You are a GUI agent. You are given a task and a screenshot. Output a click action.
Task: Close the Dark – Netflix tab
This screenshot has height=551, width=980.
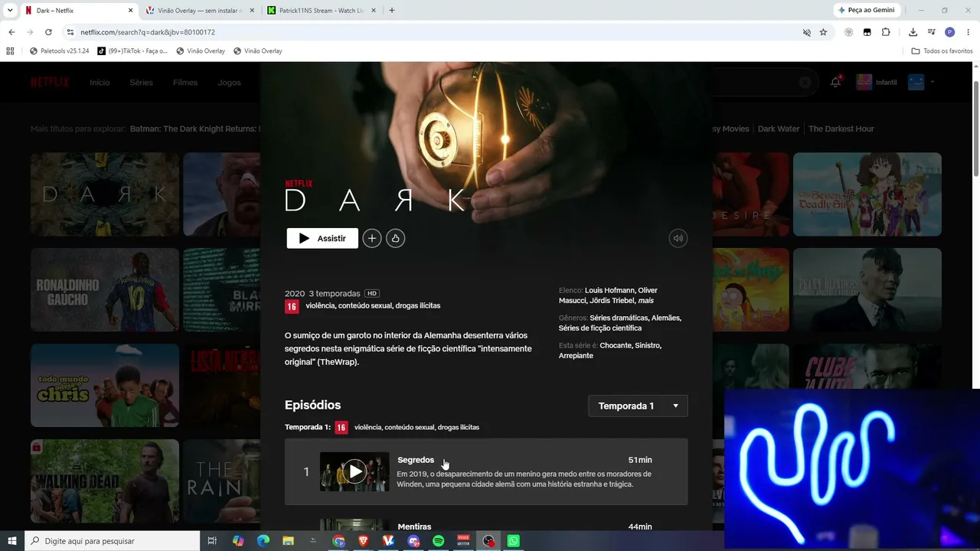pyautogui.click(x=130, y=11)
